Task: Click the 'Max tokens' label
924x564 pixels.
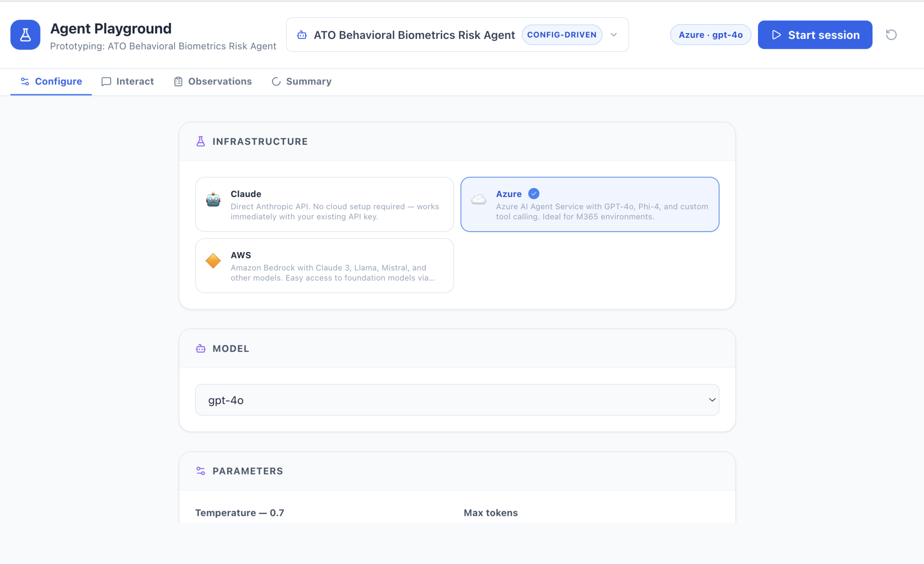Action: [491, 513]
